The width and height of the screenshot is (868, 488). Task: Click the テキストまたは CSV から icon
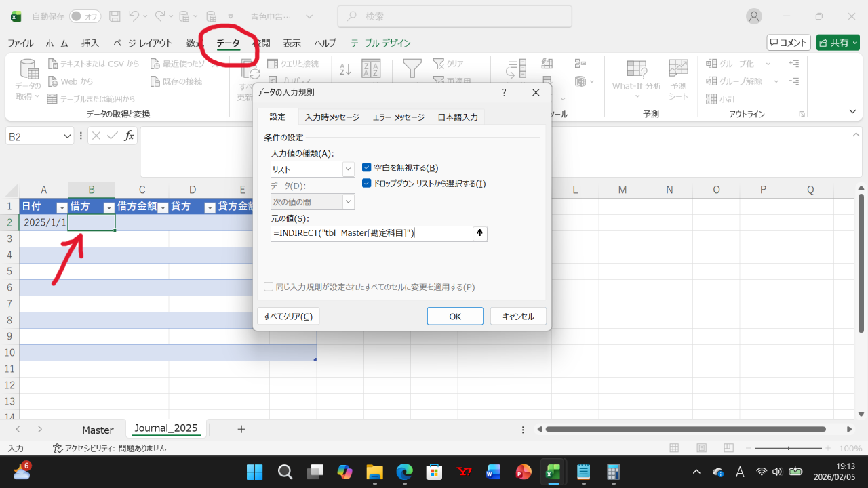click(x=96, y=63)
